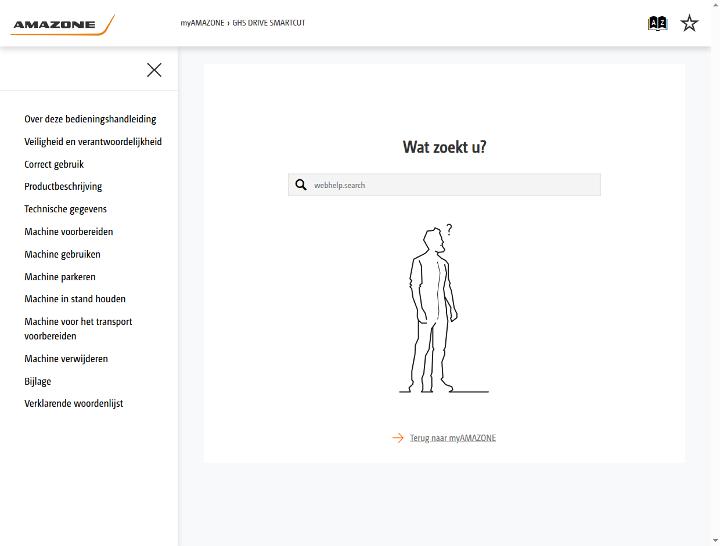This screenshot has height=546, width=720.
Task: Click the orange arrow beside Terug naar myAMAZONE
Action: click(398, 438)
